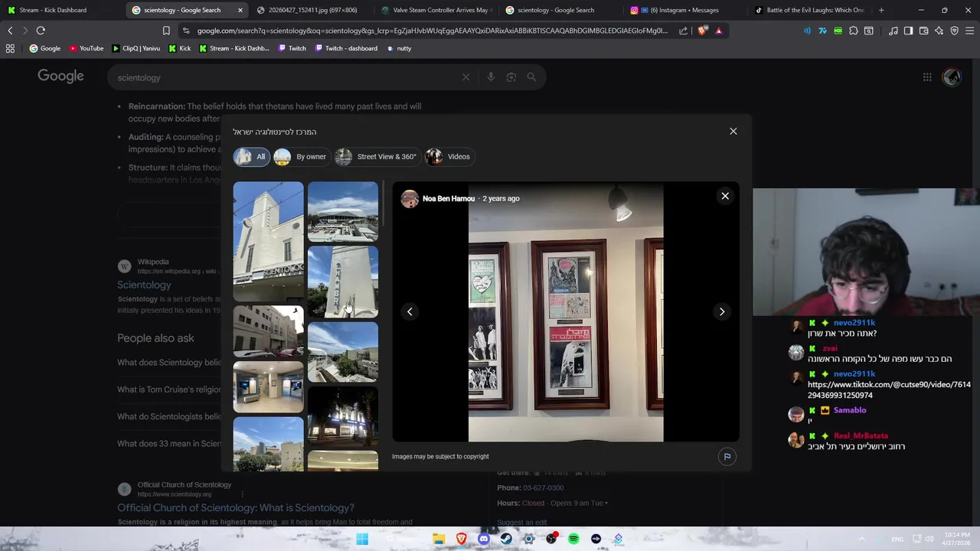This screenshot has width=980, height=551.
Task: Open the browser apps grid in bookmarks bar
Action: (10, 48)
